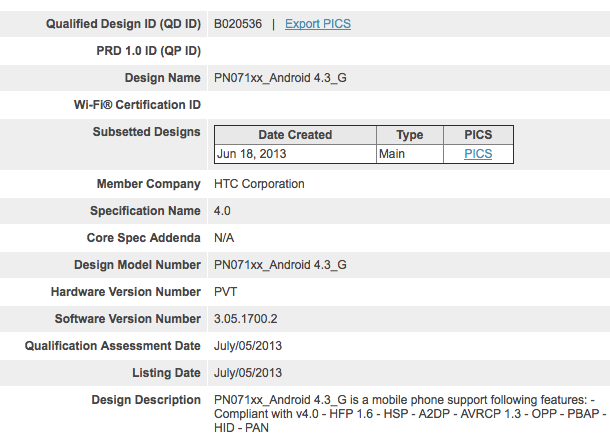Click the Type column header
This screenshot has height=441, width=610.
pos(409,135)
